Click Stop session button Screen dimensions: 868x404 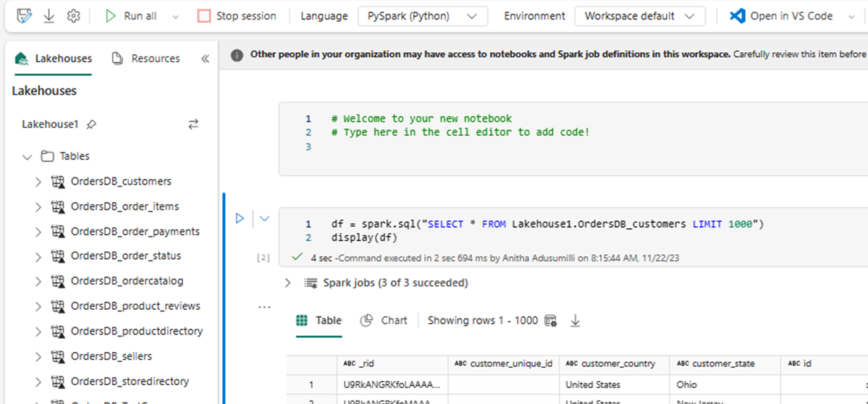(237, 16)
